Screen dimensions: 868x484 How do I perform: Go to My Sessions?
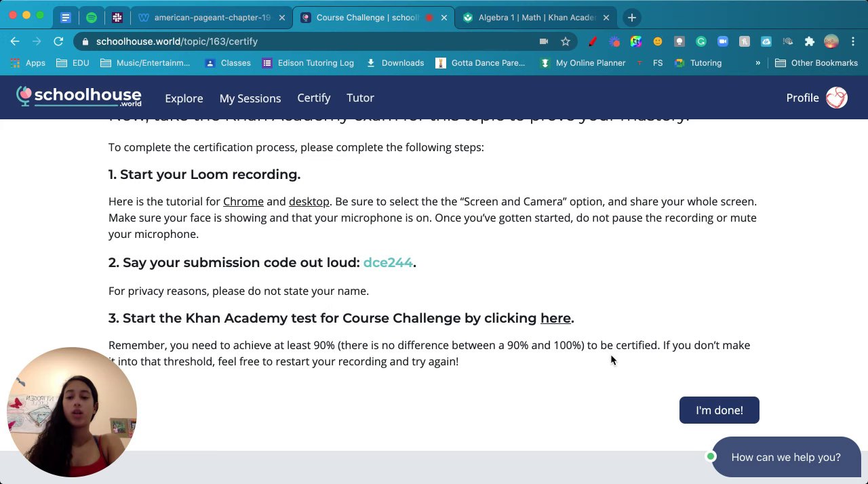250,98
